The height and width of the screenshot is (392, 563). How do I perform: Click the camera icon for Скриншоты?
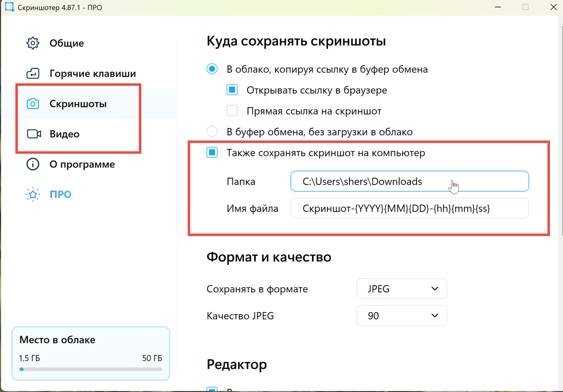point(33,104)
